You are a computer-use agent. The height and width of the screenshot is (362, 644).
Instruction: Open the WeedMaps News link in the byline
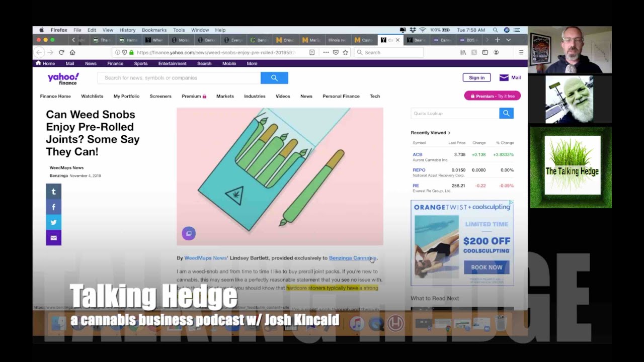pos(205,258)
